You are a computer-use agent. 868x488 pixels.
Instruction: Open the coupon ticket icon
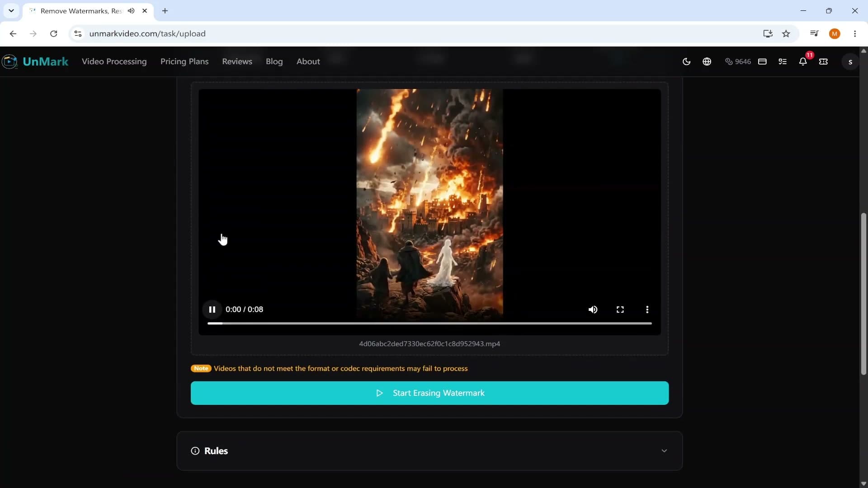point(823,61)
